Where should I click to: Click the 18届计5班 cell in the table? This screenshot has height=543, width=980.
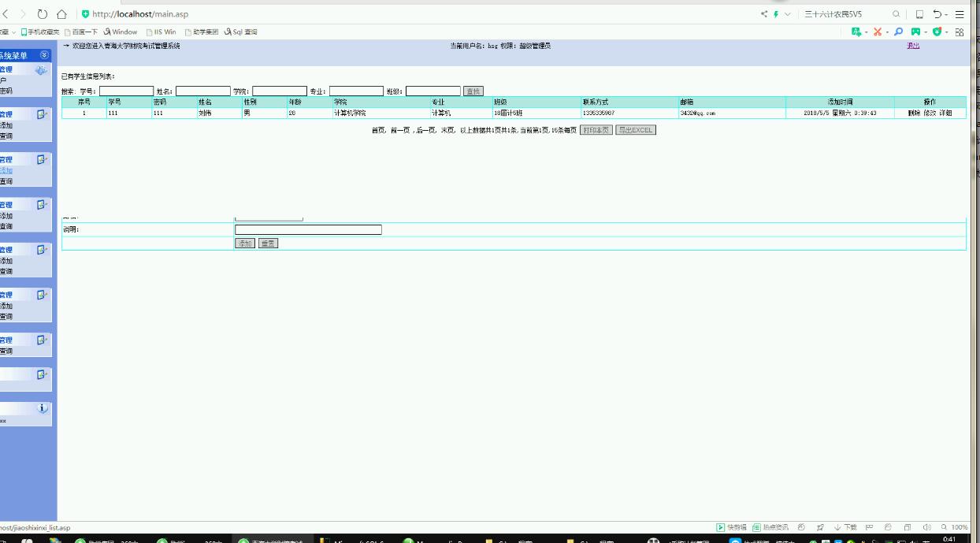536,113
